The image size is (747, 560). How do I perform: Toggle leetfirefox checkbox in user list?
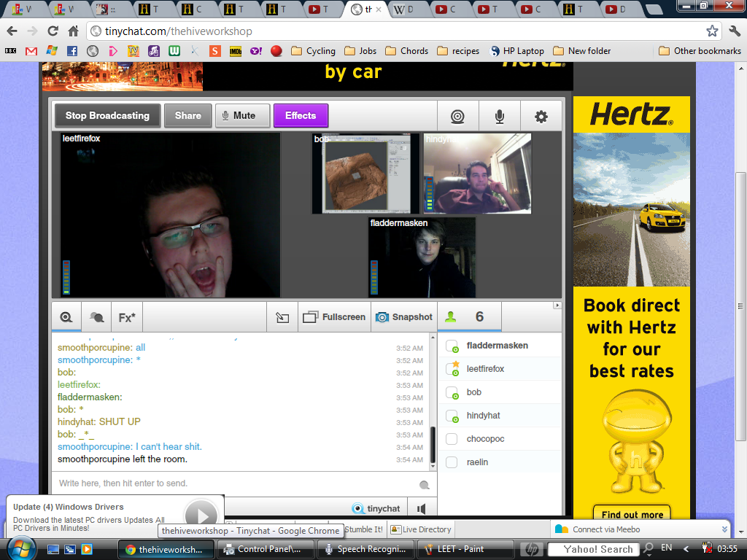[452, 369]
